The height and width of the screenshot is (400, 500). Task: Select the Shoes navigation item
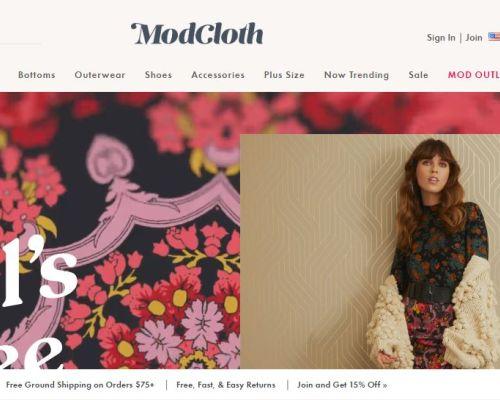coord(158,75)
